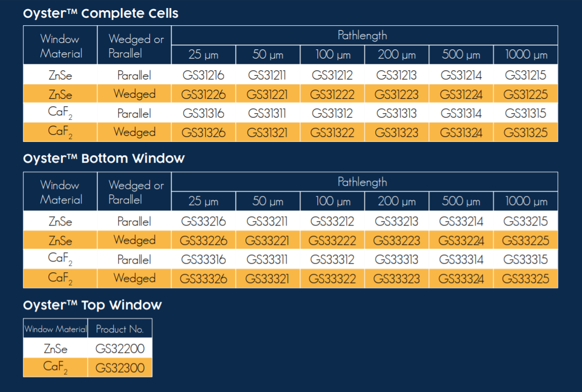Viewport: 582px width, 392px height.
Task: Select product code GS33311
Action: point(267,259)
